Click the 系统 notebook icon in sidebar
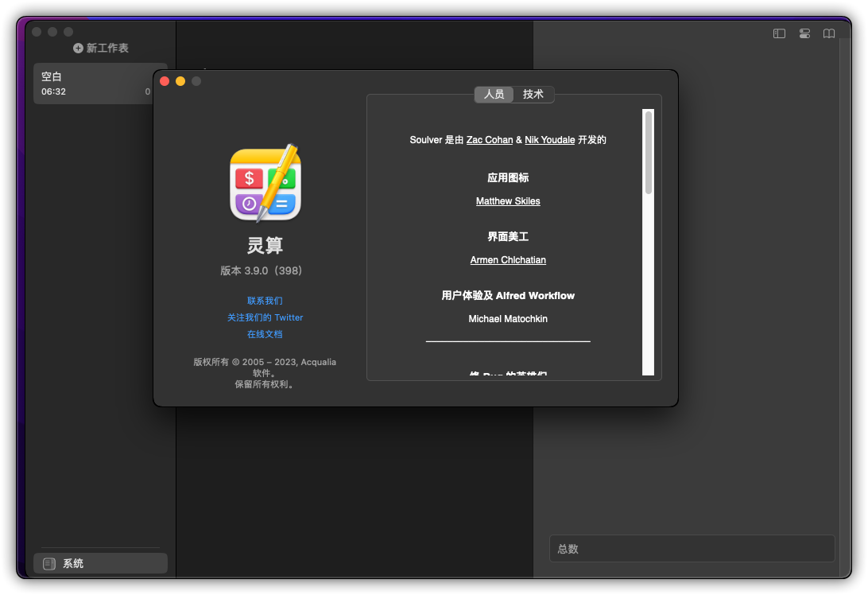Screen dimensions: 868x595 pos(49,563)
